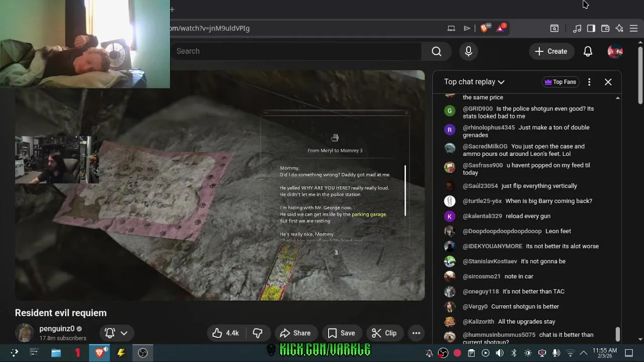Viewport: 644px width, 362px height.
Task: Install the site as an app from address bar
Action: [451, 28]
